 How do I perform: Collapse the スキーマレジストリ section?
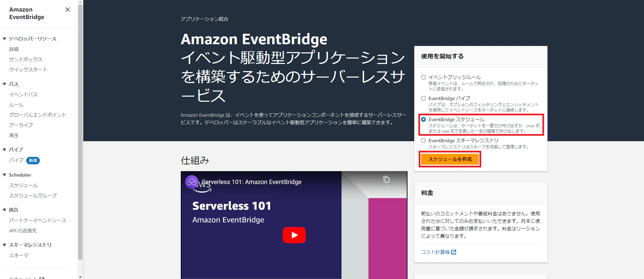point(4,245)
